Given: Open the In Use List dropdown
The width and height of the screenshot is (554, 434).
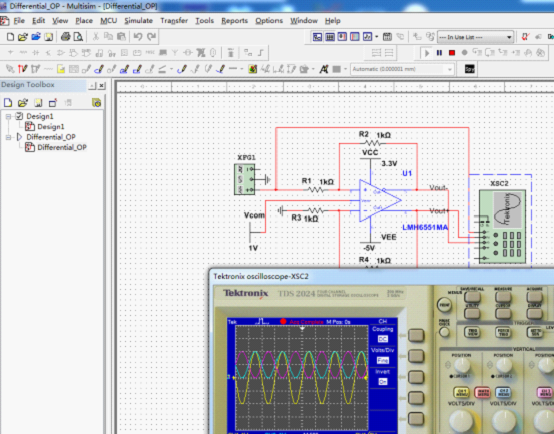Looking at the screenshot, I should pyautogui.click(x=509, y=37).
